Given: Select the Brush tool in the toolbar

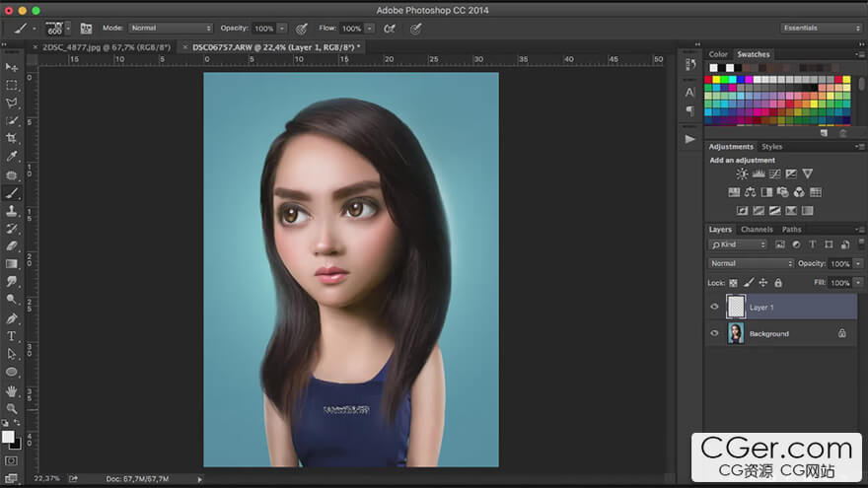Looking at the screenshot, I should 11,193.
